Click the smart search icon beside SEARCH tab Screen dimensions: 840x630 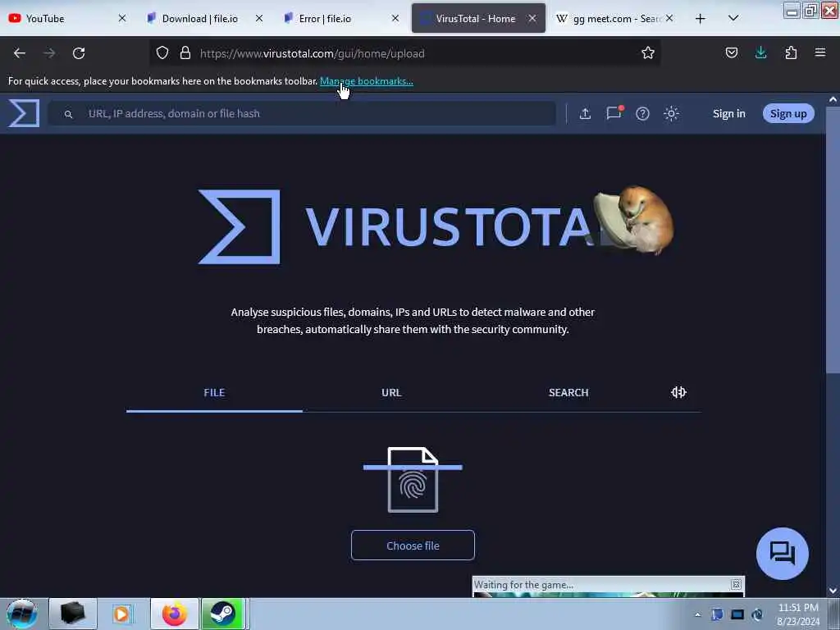coord(678,392)
